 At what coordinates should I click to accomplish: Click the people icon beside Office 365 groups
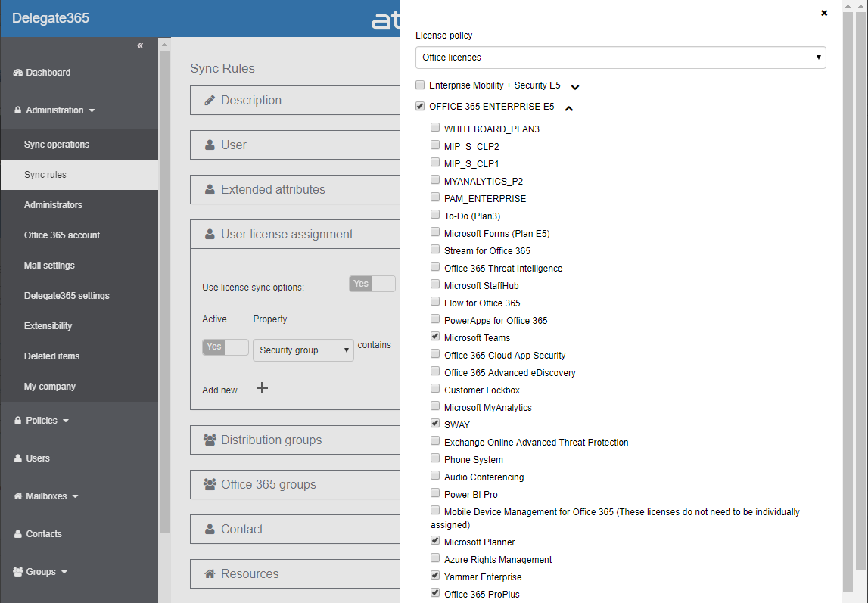click(210, 485)
